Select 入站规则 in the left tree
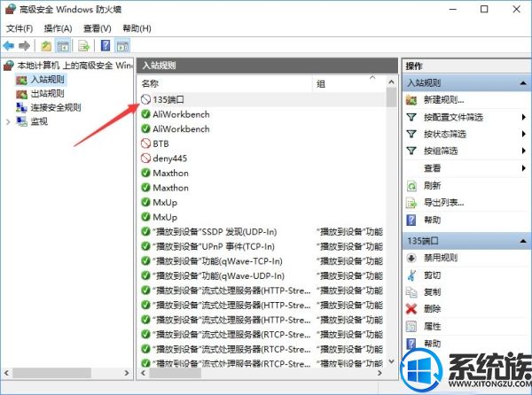The height and width of the screenshot is (395, 532). pos(47,80)
